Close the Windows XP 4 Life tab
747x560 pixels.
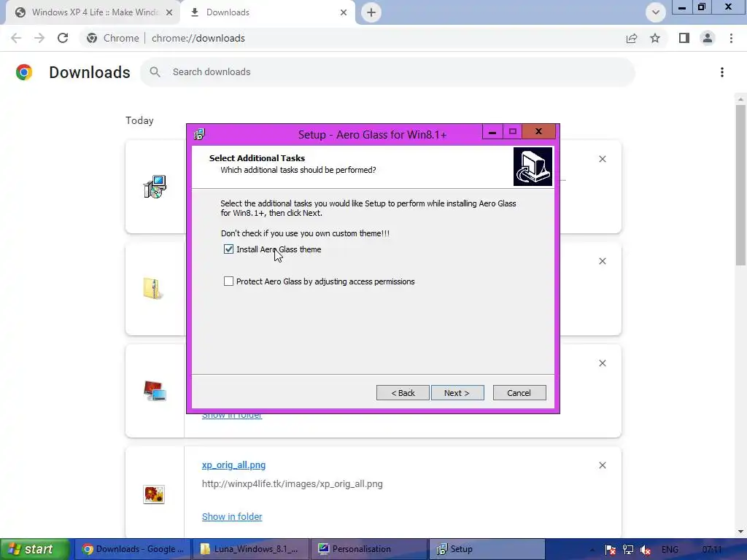click(169, 12)
